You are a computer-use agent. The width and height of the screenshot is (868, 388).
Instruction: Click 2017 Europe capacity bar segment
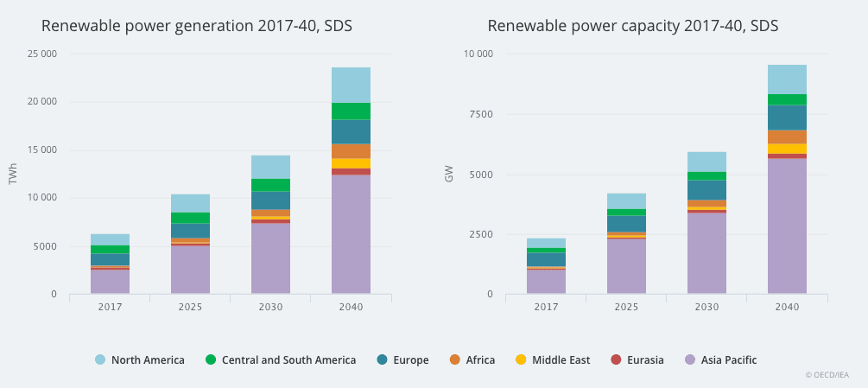pos(546,259)
